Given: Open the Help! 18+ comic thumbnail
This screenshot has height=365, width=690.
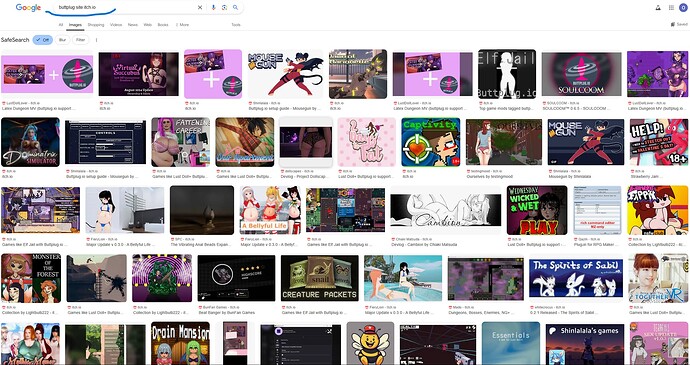Looking at the screenshot, I should (658, 142).
